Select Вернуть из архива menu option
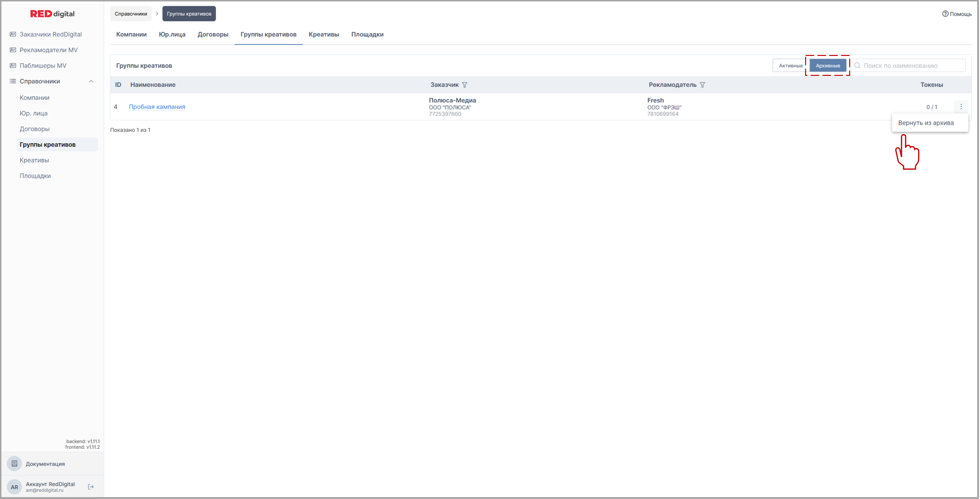The height and width of the screenshot is (499, 980). coord(926,123)
